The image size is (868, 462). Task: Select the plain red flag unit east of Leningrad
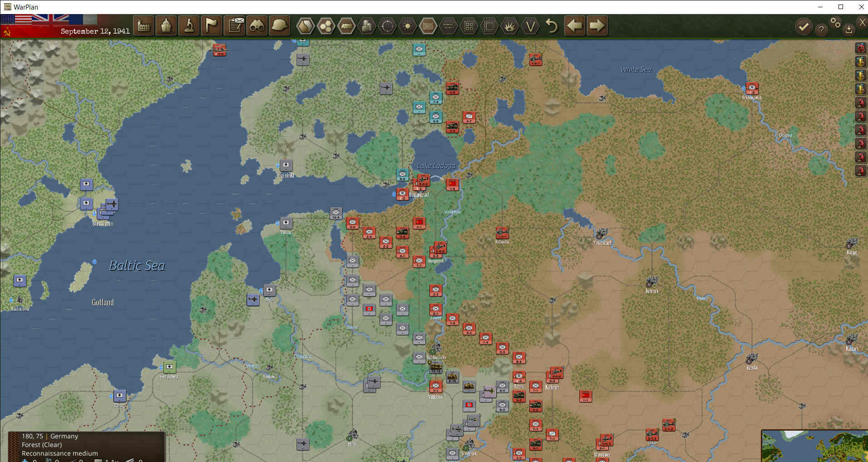[x=452, y=184]
